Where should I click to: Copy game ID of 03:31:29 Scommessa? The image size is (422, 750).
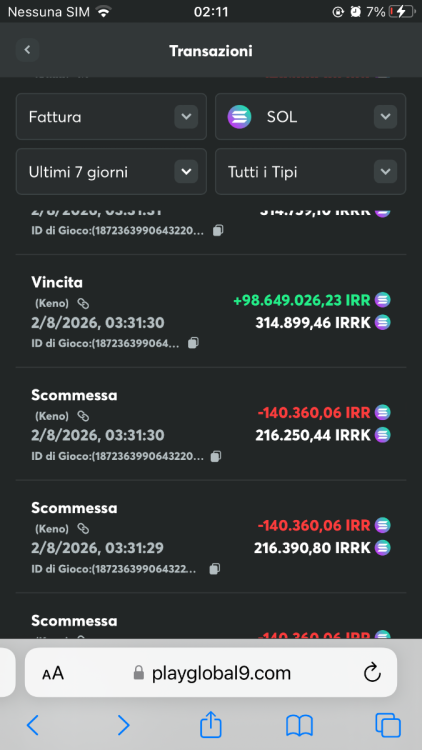click(215, 569)
